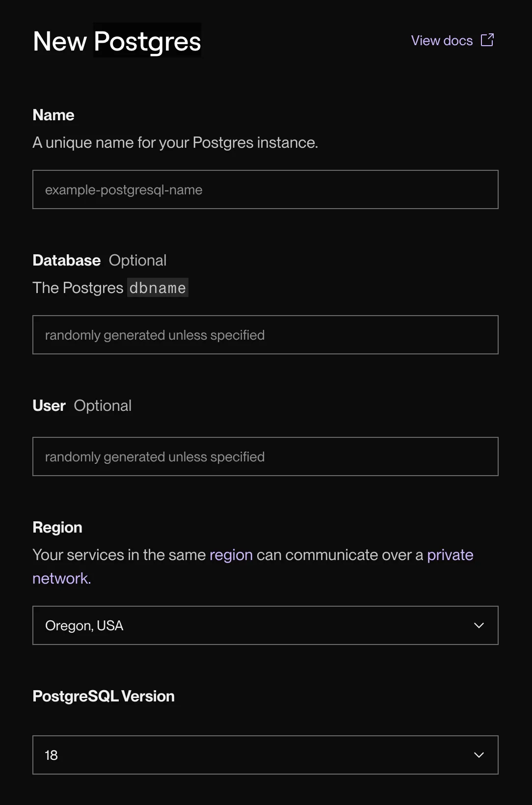Click the Name field label

tap(53, 115)
